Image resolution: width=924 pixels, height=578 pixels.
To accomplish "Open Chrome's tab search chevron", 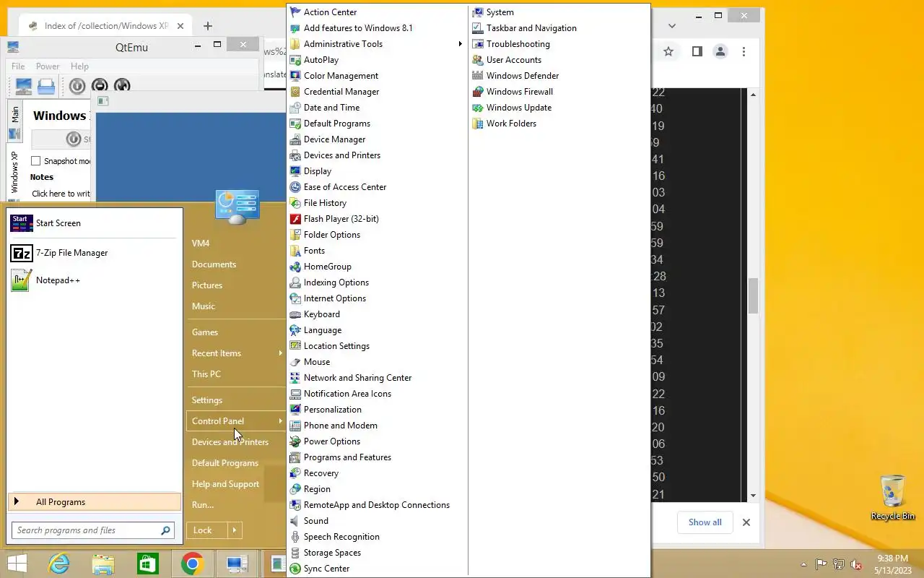I will [x=672, y=26].
